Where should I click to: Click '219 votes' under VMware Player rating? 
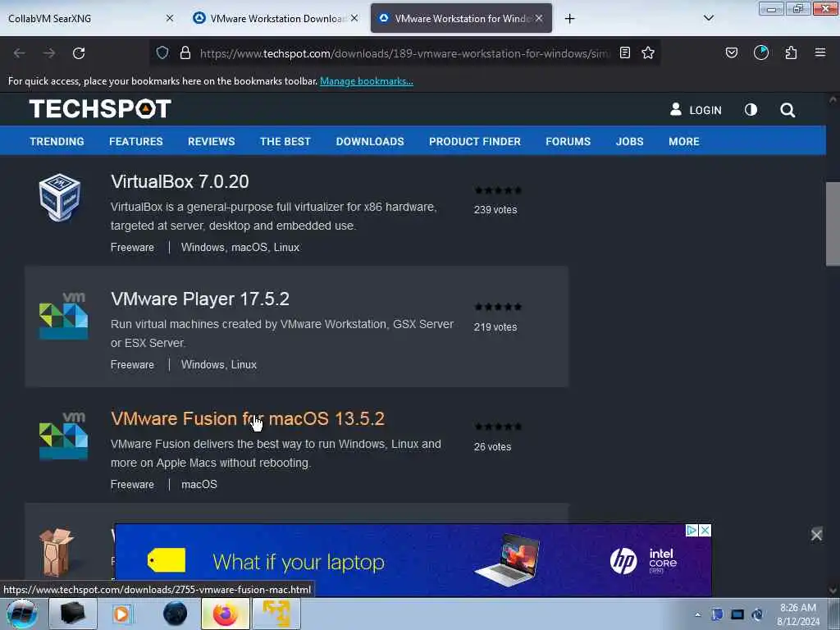495,326
